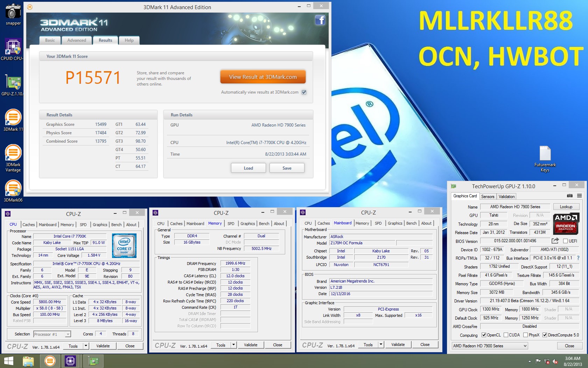
Task: Click the Action Center flag tray icon
Action: [538, 361]
